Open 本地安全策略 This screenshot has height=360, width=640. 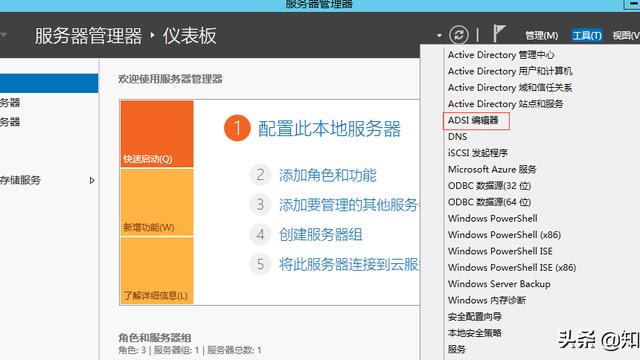click(475, 333)
